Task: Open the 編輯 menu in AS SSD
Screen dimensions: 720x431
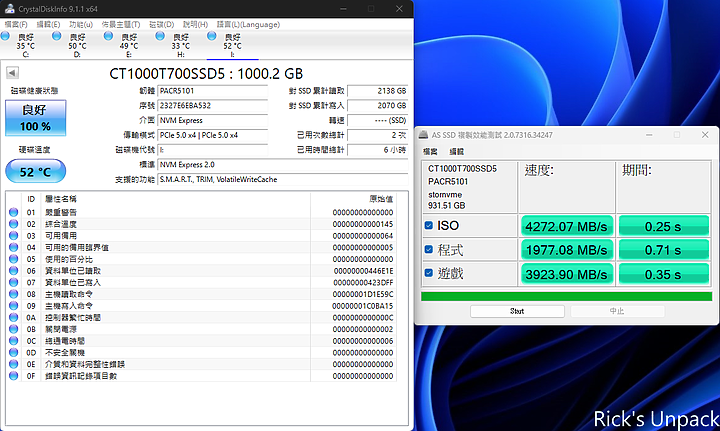Action: click(x=456, y=151)
